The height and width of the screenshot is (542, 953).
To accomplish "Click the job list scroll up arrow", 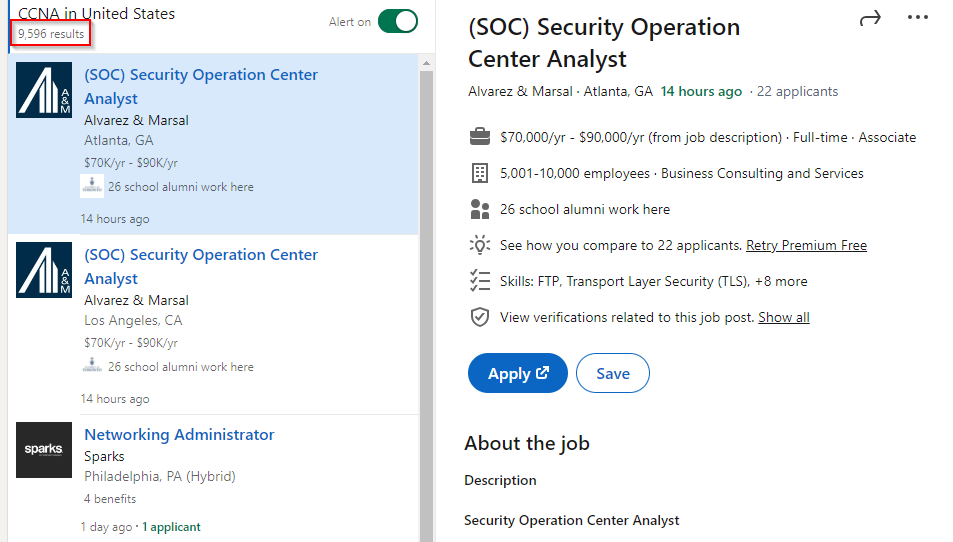I will click(426, 63).
